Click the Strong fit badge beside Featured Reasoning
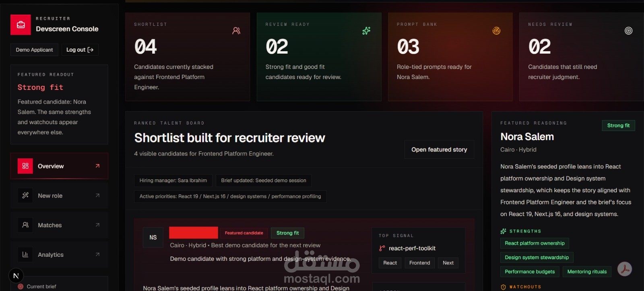 pyautogui.click(x=618, y=125)
